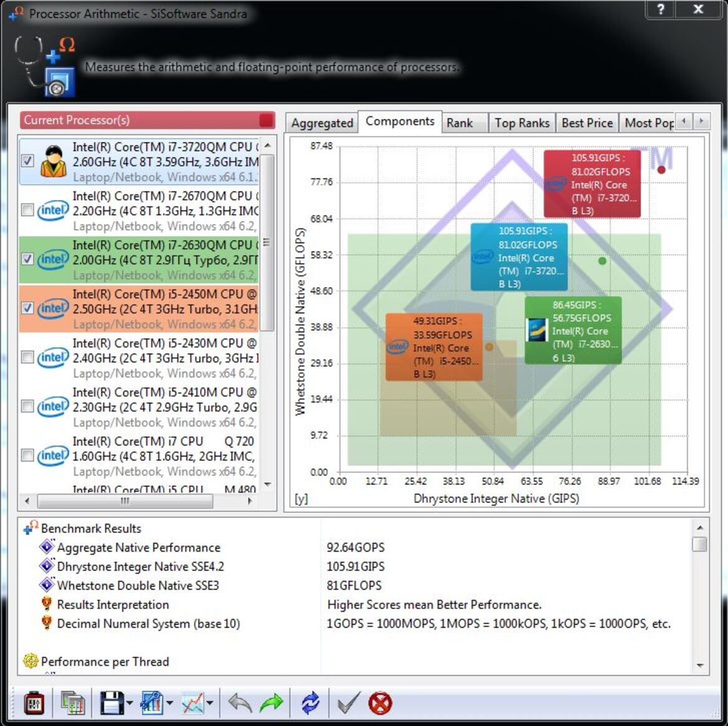Click the diamond icon beside Whetstone Double Native SSE3
This screenshot has height=726, width=728.
click(47, 585)
